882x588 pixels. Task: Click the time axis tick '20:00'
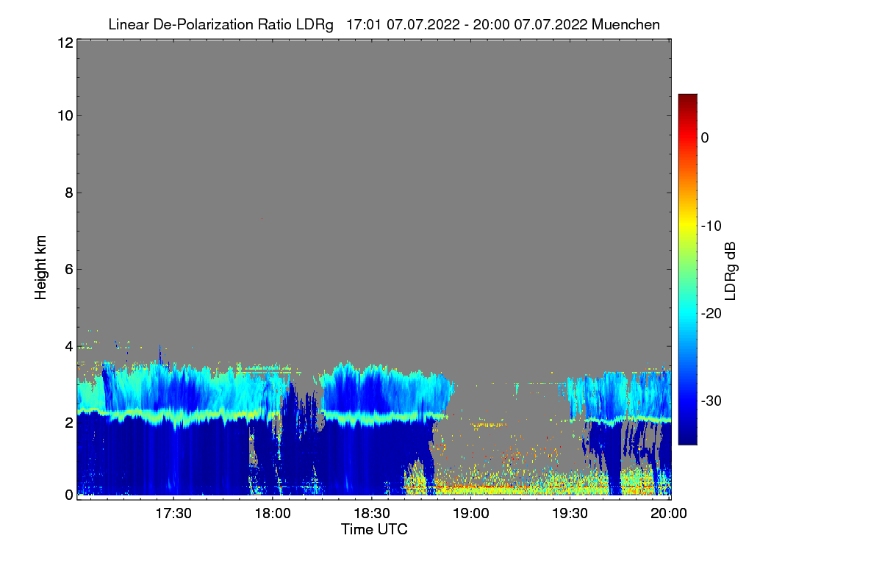pyautogui.click(x=668, y=514)
